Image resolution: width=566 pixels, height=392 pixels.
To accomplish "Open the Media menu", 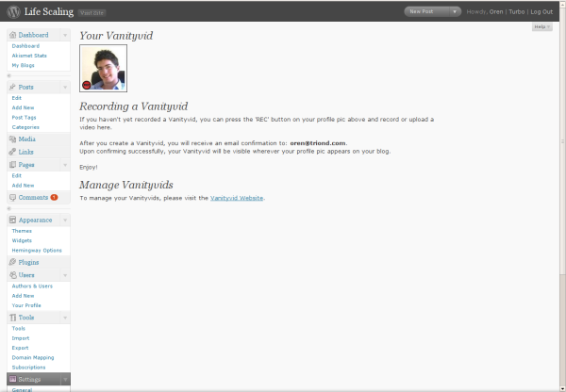I will (x=27, y=139).
